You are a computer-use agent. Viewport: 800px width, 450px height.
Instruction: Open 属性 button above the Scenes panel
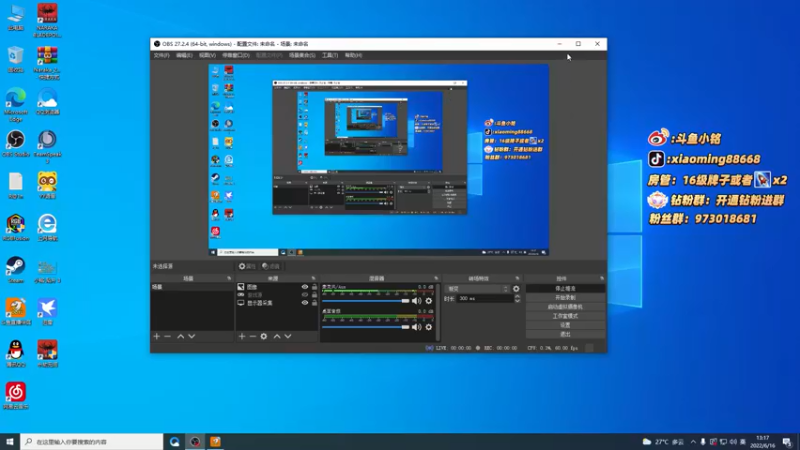[247, 266]
